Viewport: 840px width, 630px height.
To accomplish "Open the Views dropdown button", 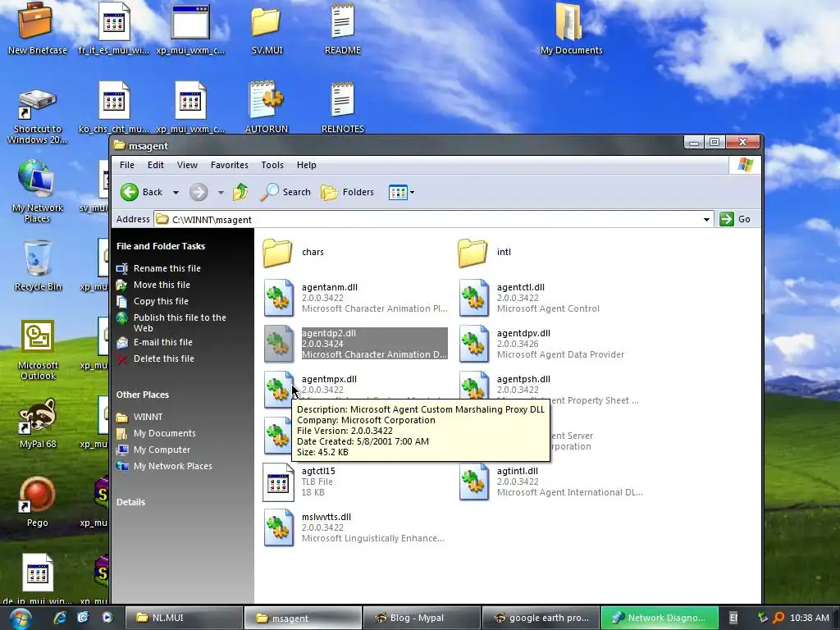I will pos(401,192).
